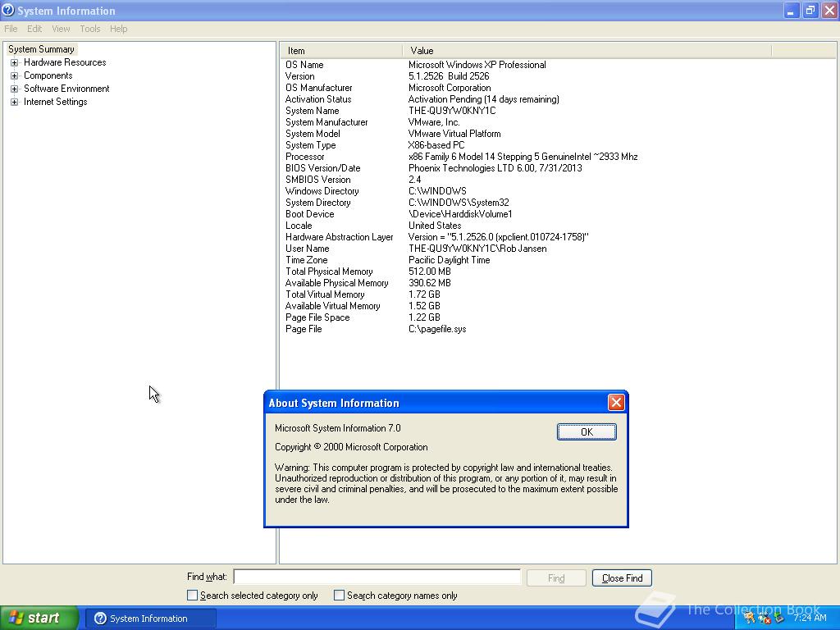This screenshot has height=630, width=840.
Task: Click the Find what input field
Action: coord(377,577)
